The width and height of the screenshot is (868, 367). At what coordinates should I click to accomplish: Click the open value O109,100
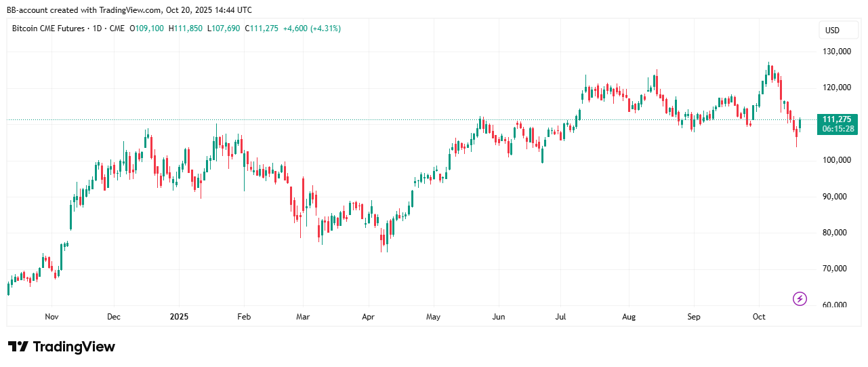click(148, 28)
